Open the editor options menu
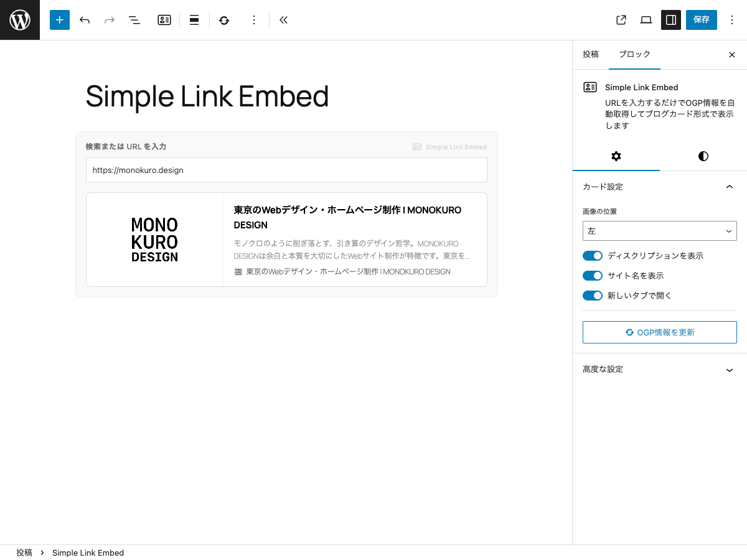 732,20
